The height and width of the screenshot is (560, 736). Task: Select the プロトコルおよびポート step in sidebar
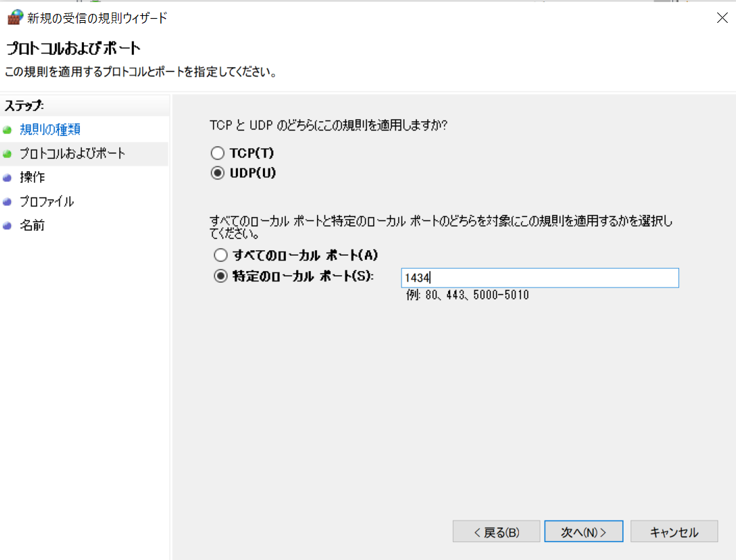[x=72, y=153]
